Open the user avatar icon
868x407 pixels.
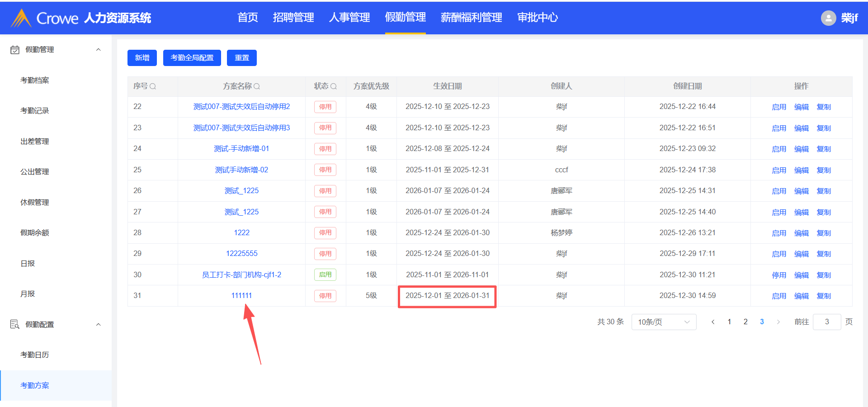point(828,18)
